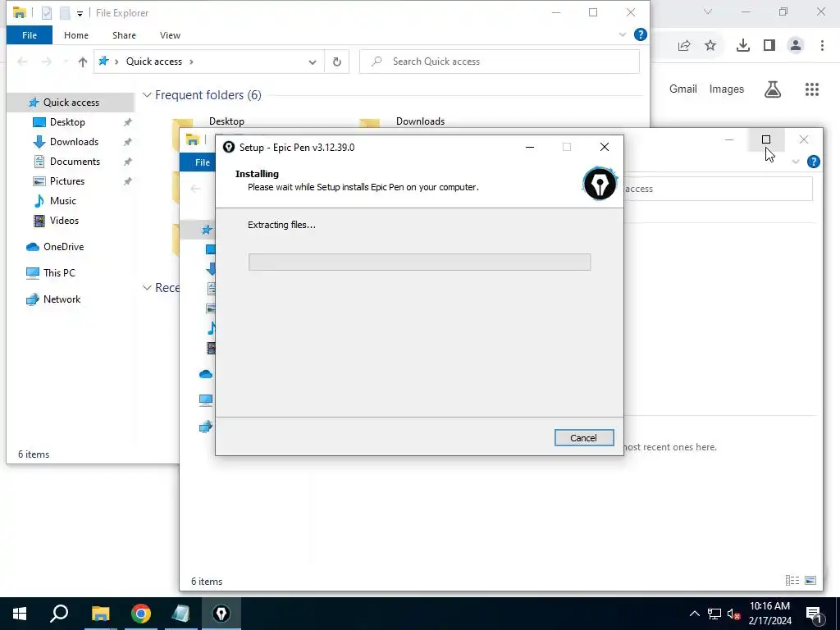Refresh the Quick access view
The image size is (840, 630).
pyautogui.click(x=337, y=62)
